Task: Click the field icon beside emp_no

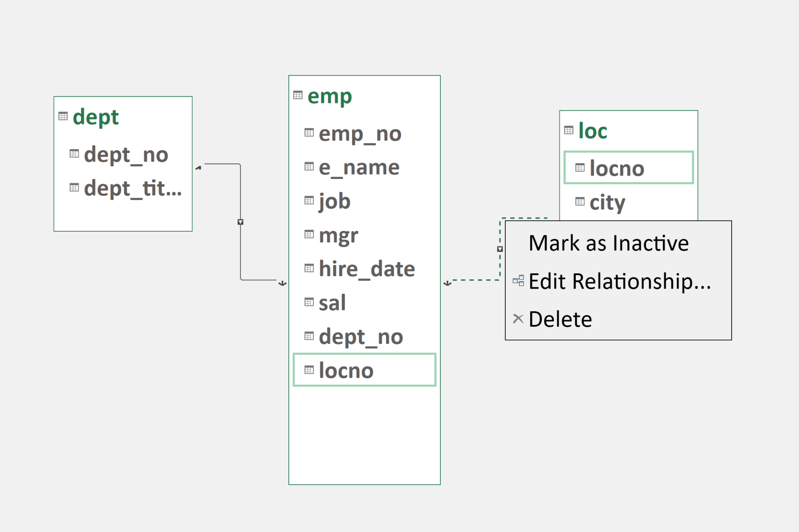Action: (308, 133)
